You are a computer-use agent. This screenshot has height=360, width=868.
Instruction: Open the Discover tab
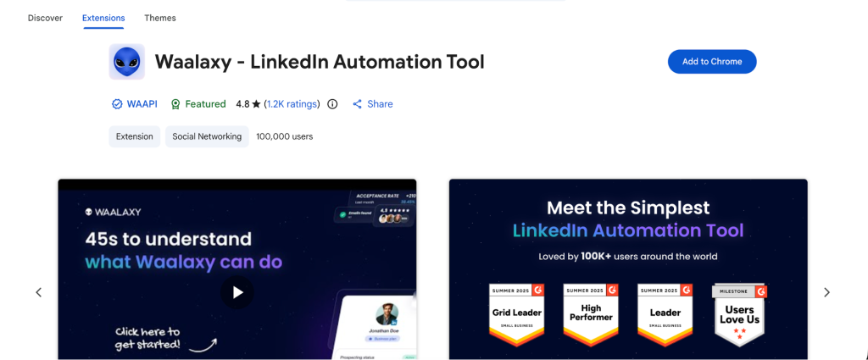coord(46,18)
